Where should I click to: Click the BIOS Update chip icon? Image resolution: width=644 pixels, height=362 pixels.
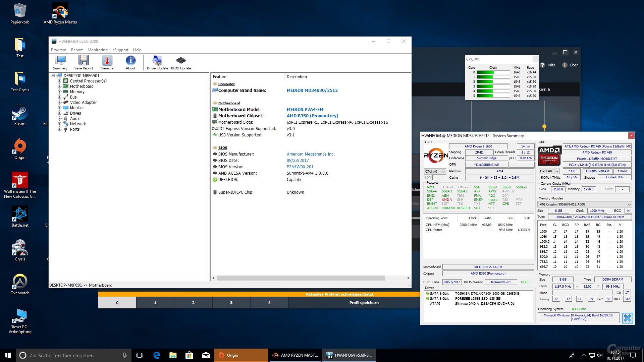181,62
